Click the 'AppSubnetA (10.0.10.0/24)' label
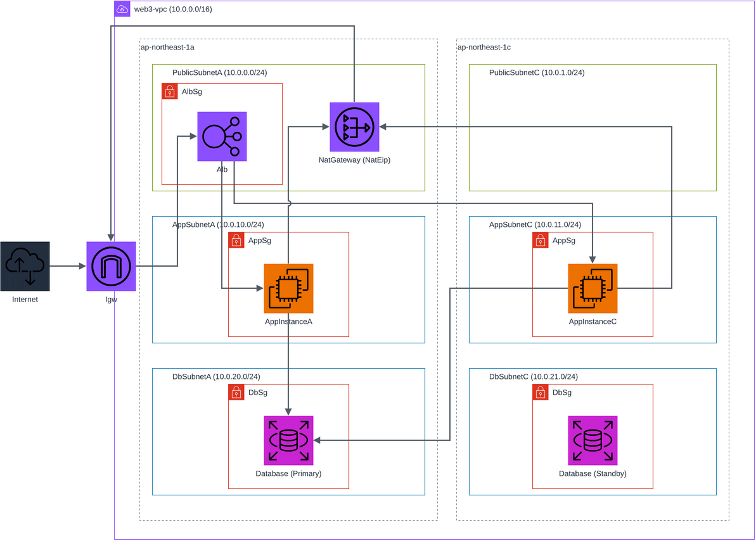This screenshot has width=756, height=541. coord(218,225)
